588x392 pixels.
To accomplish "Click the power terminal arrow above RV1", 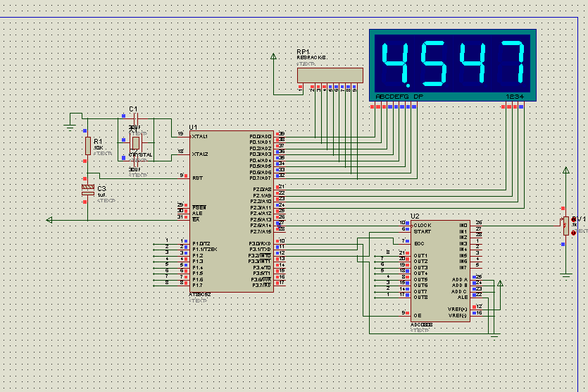I will tap(566, 170).
